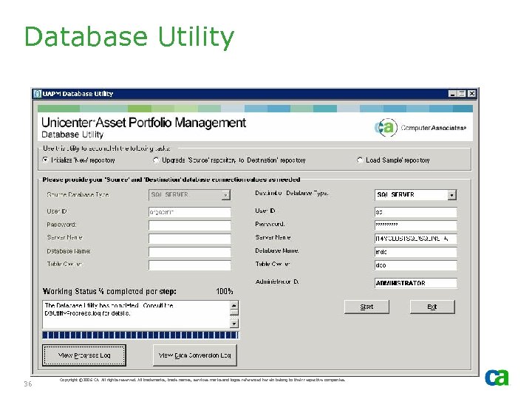Click the destination Password field
The height and width of the screenshot is (399, 532).
point(415,225)
